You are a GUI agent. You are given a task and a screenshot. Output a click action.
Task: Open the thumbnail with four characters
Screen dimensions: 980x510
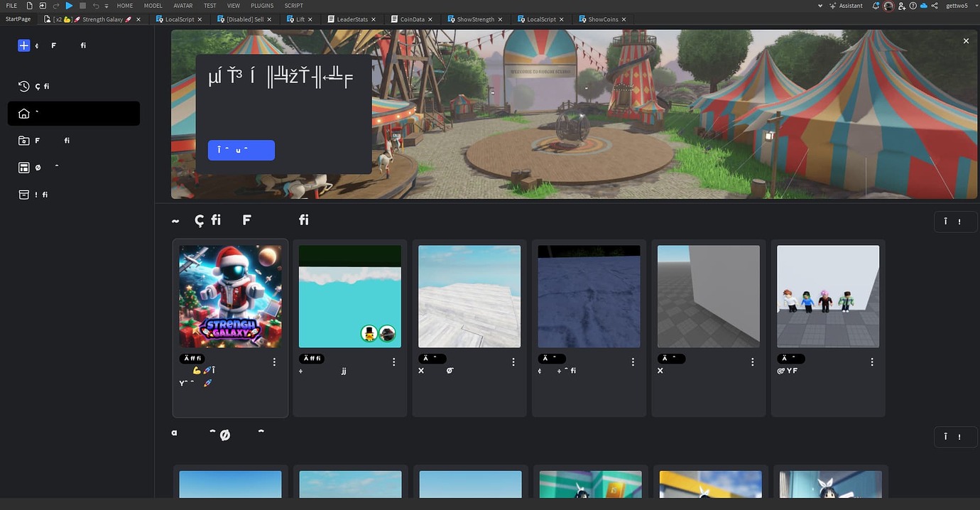pyautogui.click(x=828, y=296)
